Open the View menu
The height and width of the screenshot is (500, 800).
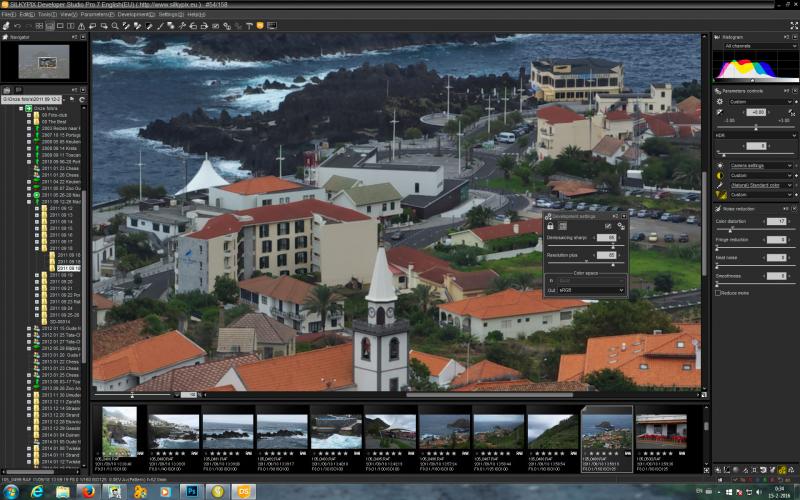(69, 14)
